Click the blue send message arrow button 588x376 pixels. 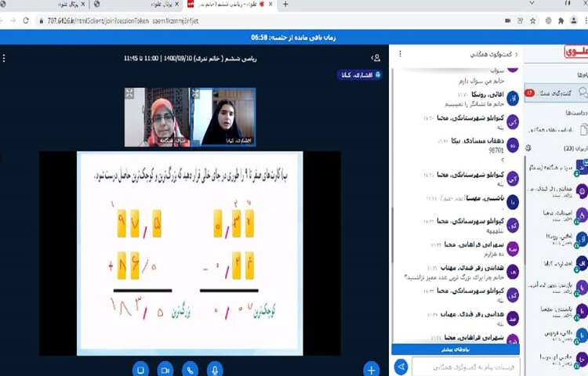click(x=401, y=367)
